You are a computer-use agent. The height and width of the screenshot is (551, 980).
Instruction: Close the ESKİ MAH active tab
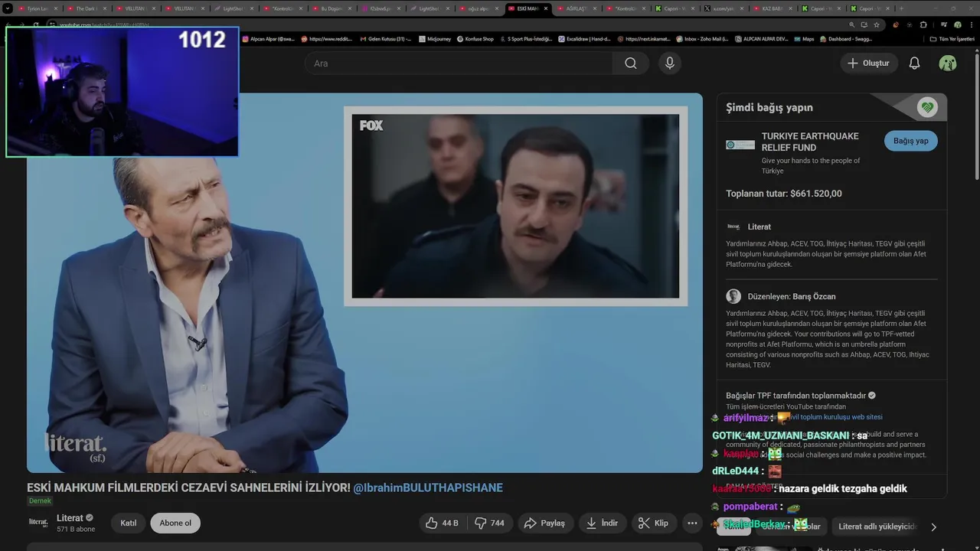(x=546, y=8)
